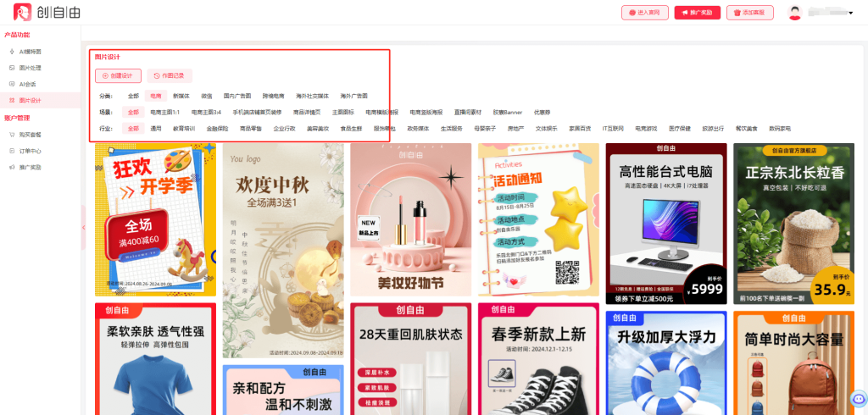This screenshot has height=415, width=868.
Task: Go to 购买套餐 with the cart icon
Action: coord(30,135)
